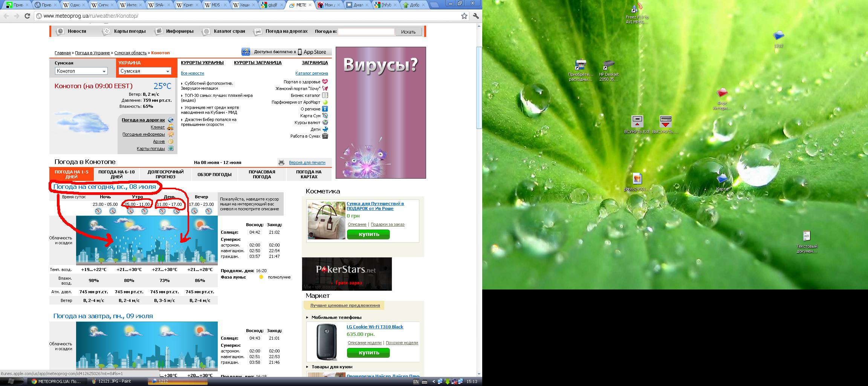The height and width of the screenshot is (386, 868).
Task: Click inside the Погода в search field
Action: click(366, 32)
